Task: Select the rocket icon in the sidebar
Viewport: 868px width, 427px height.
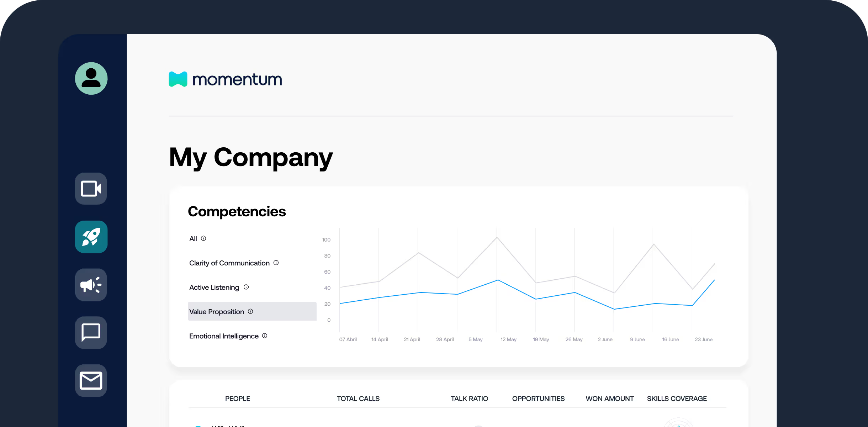Action: point(91,237)
